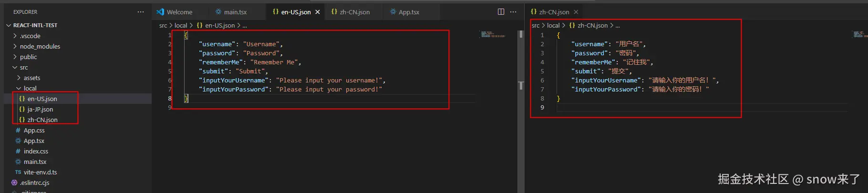
Task: Switch to the App.tsx editor tab
Action: pyautogui.click(x=409, y=12)
